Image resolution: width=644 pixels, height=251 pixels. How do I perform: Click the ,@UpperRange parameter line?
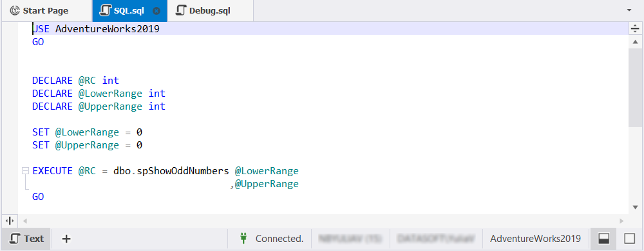point(264,184)
